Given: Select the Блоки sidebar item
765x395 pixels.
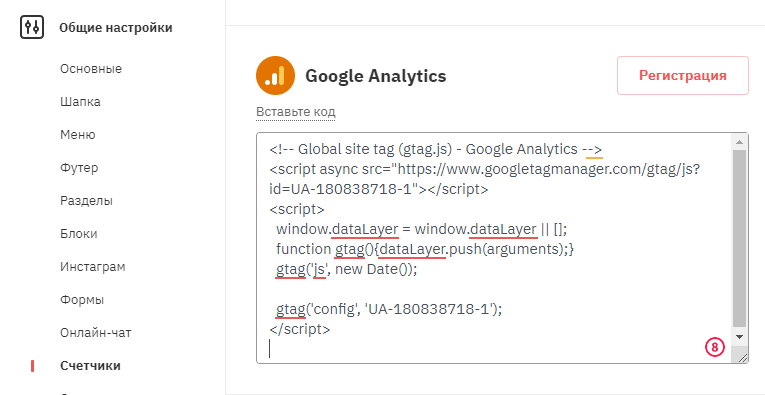Looking at the screenshot, I should click(x=79, y=234).
